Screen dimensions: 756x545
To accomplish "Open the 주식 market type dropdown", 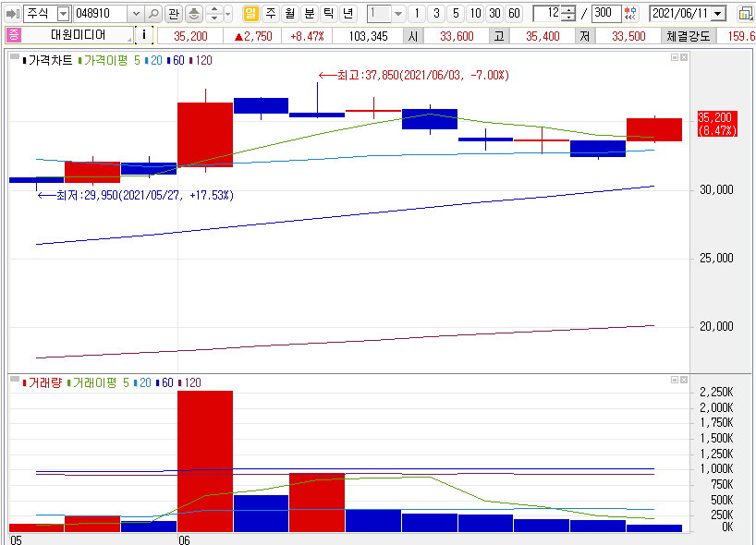I will (x=63, y=14).
